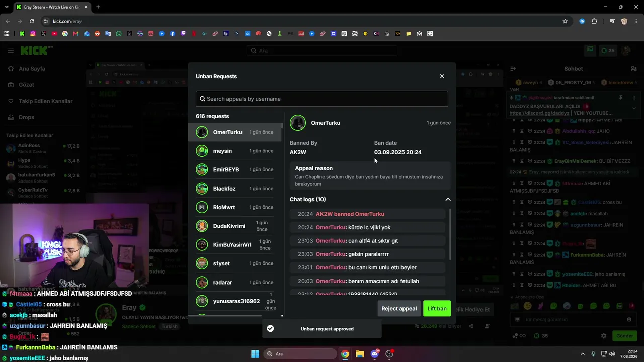The image size is (644, 362).
Task: Click the OmerTurku request in the list
Action: 235,132
